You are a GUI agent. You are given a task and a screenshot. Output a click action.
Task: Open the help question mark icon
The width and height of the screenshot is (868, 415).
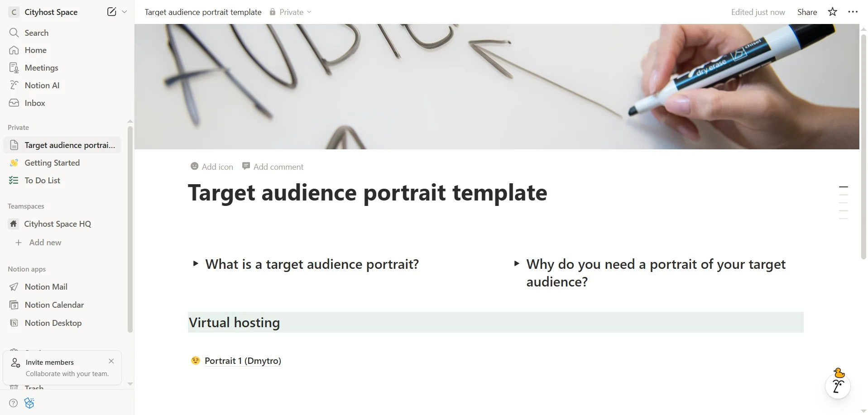click(x=14, y=403)
